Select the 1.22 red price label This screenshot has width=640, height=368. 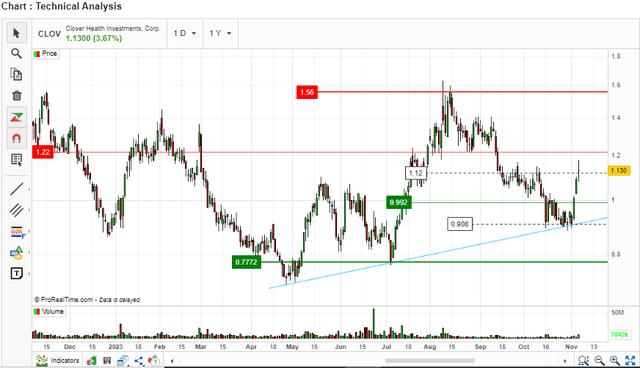[x=43, y=153]
